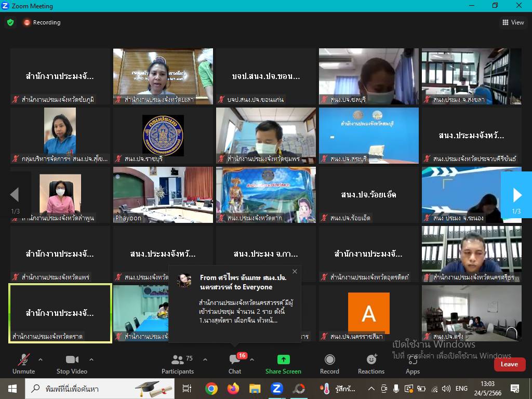
Task: Select the บจป.สนง.ปจ.ขอนแก่น tile
Action: click(x=266, y=76)
